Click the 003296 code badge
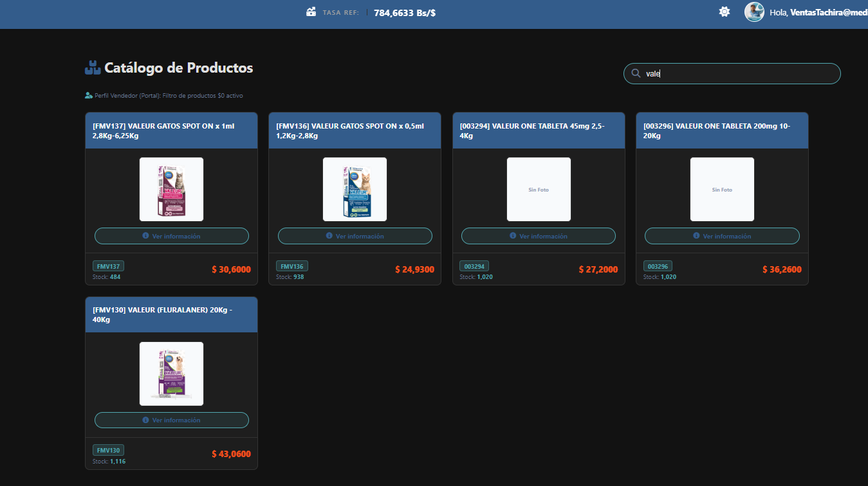 pos(658,266)
